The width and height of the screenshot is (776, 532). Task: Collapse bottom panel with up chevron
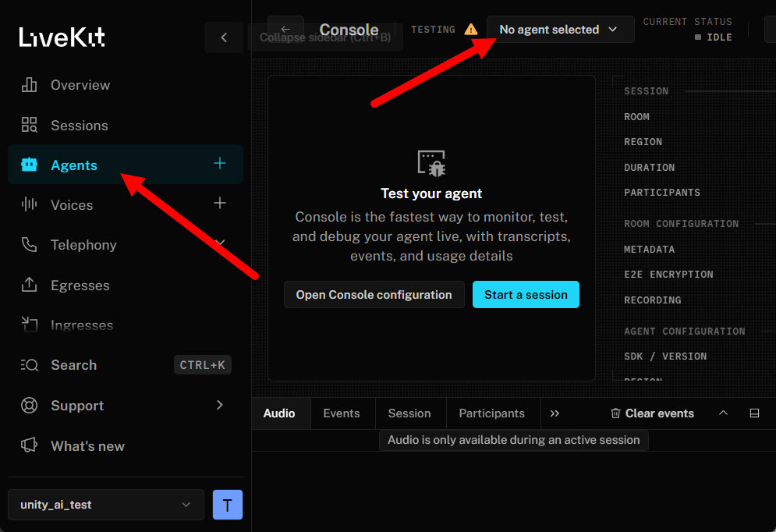723,413
